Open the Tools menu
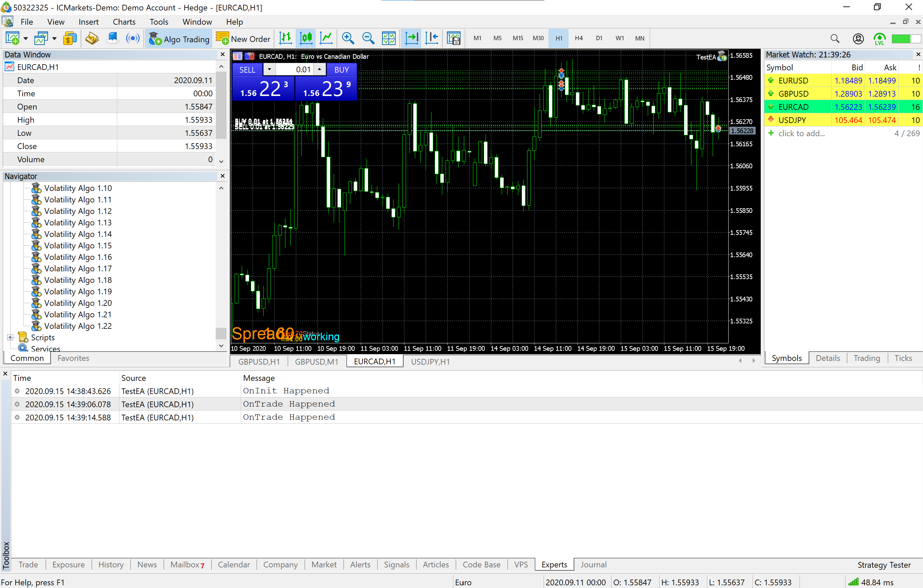Screen dimensions: 923x588 (159, 22)
